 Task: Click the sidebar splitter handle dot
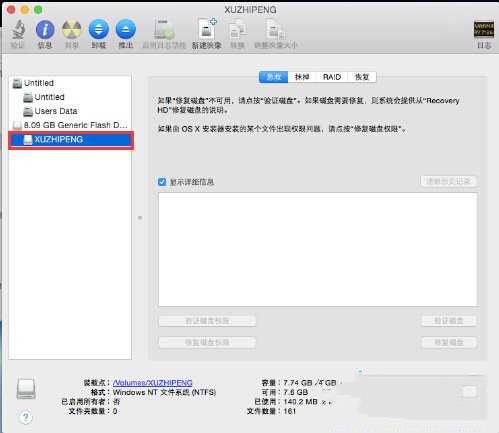click(x=140, y=218)
